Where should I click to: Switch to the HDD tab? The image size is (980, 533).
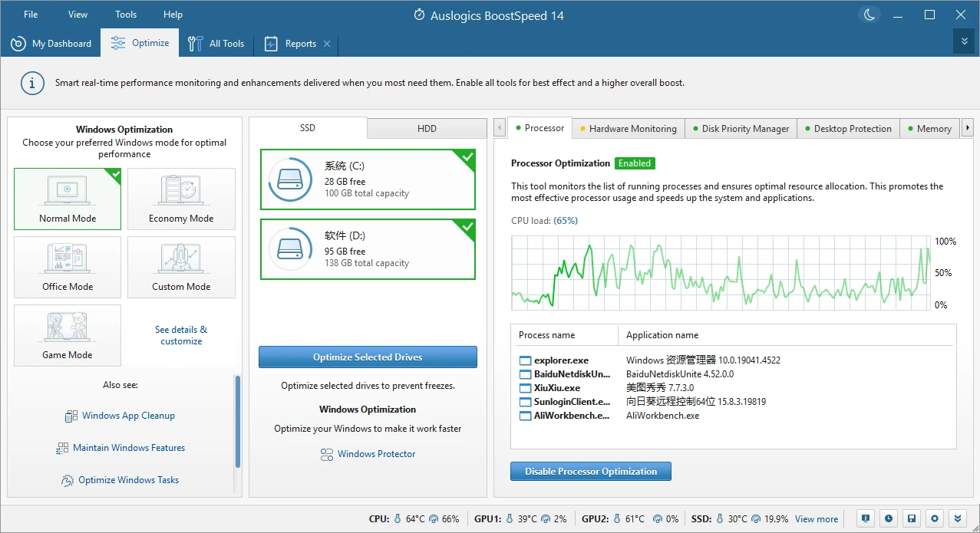(x=427, y=128)
